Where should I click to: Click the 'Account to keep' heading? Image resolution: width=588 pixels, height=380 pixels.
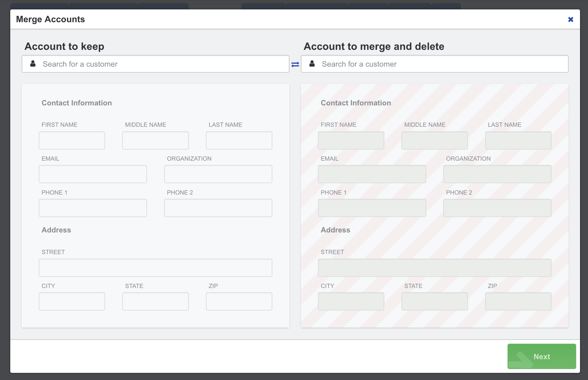[x=64, y=46]
